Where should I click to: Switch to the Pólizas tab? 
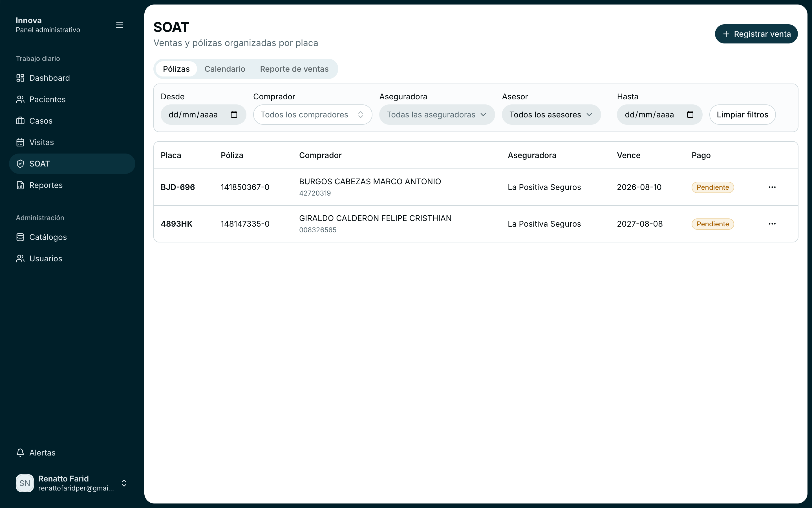176,69
